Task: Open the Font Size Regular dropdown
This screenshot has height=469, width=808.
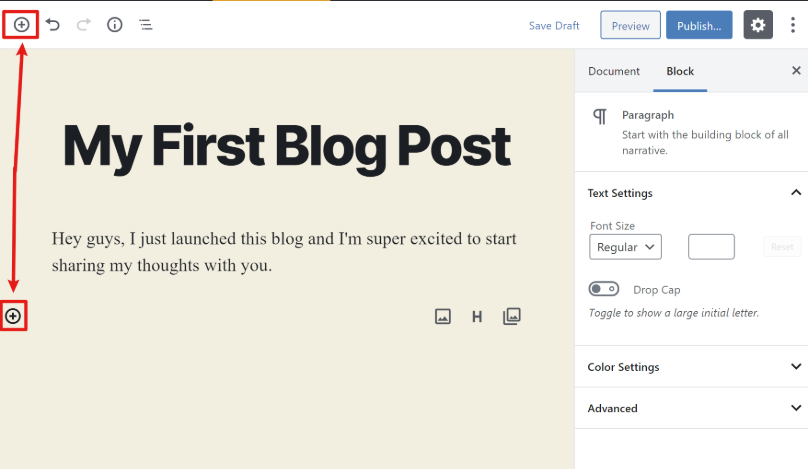Action: (626, 247)
